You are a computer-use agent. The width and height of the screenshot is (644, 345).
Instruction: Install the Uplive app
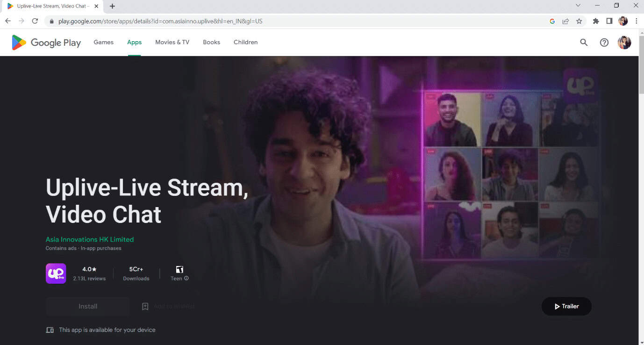(x=88, y=306)
